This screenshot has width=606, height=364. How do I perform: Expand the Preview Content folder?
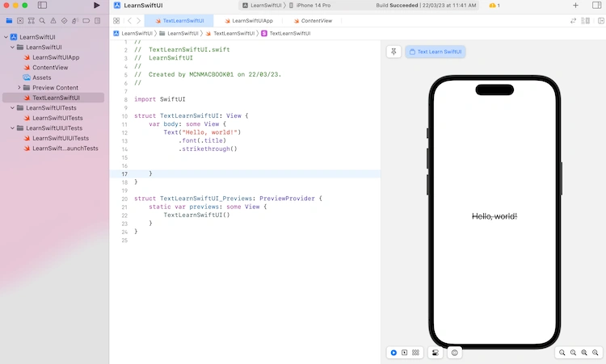[x=19, y=88]
